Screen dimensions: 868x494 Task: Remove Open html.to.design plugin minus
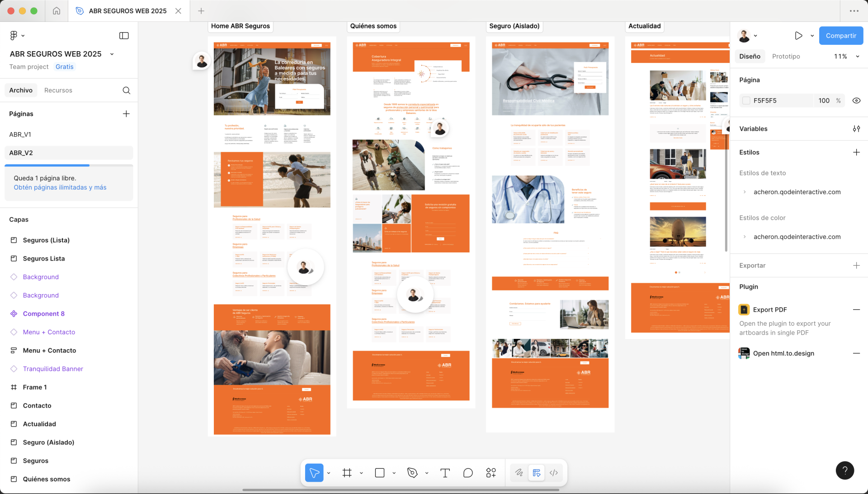coord(856,353)
